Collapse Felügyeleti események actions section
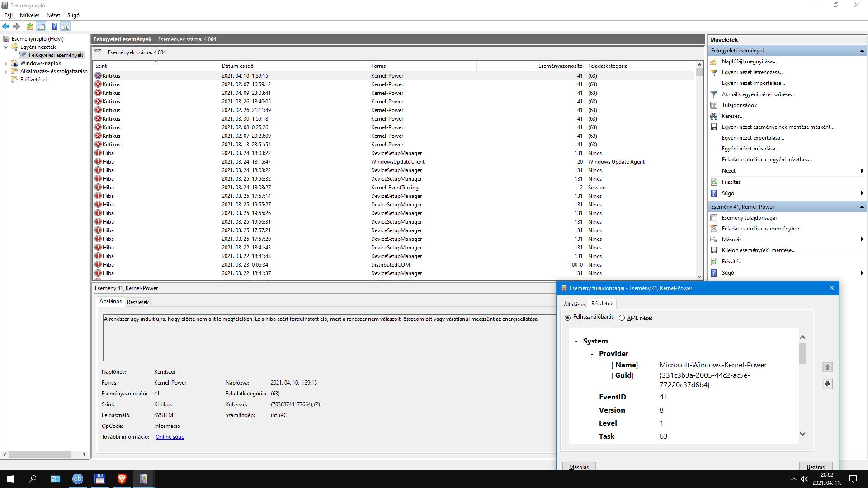 (862, 51)
